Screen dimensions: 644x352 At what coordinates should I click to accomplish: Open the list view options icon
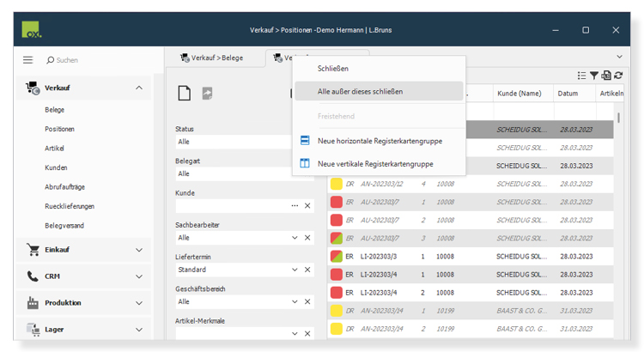(582, 76)
